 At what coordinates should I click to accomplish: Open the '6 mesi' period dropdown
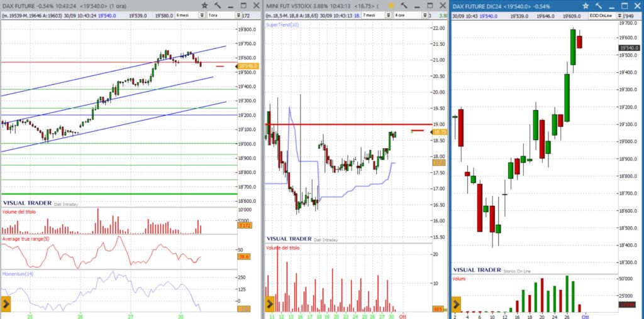(x=202, y=15)
